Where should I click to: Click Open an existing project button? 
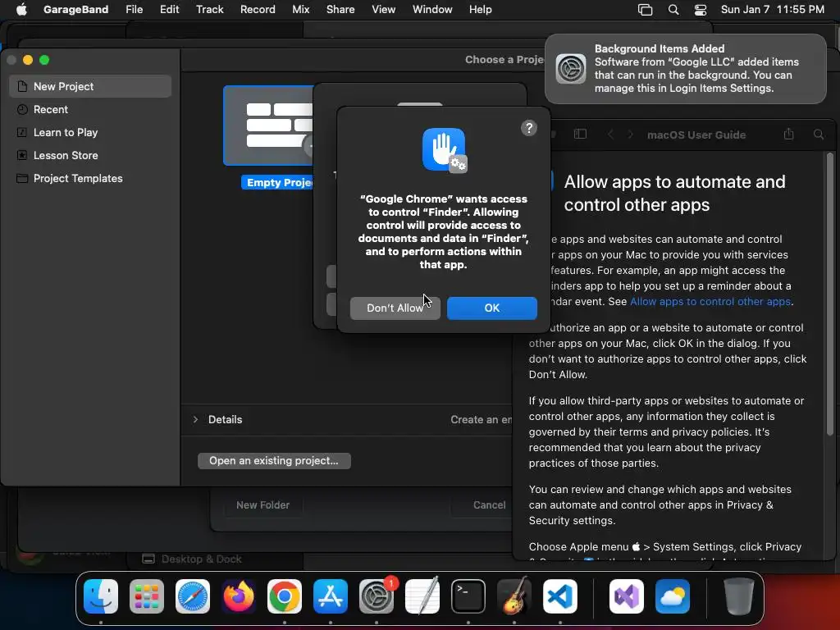pos(274,461)
